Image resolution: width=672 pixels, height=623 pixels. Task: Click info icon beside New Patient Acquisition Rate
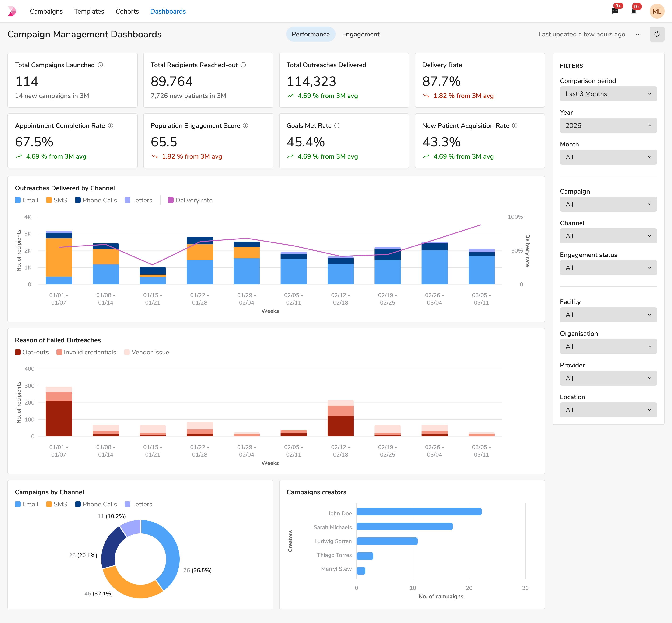click(x=515, y=125)
